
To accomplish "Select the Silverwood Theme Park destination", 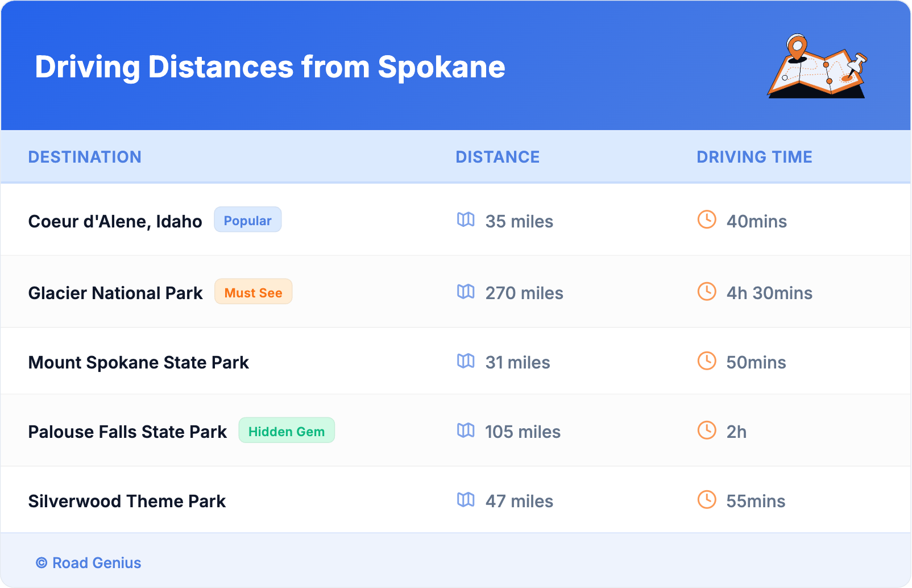I will (127, 501).
